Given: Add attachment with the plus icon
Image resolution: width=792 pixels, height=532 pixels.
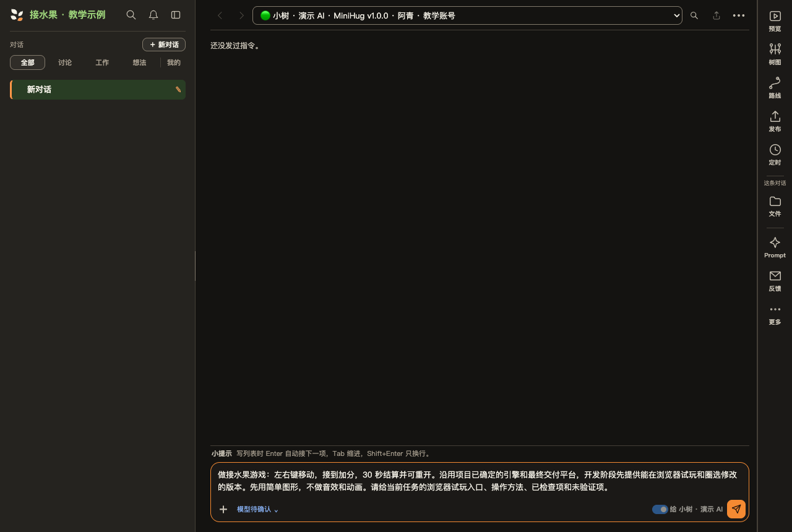Looking at the screenshot, I should coord(223,509).
